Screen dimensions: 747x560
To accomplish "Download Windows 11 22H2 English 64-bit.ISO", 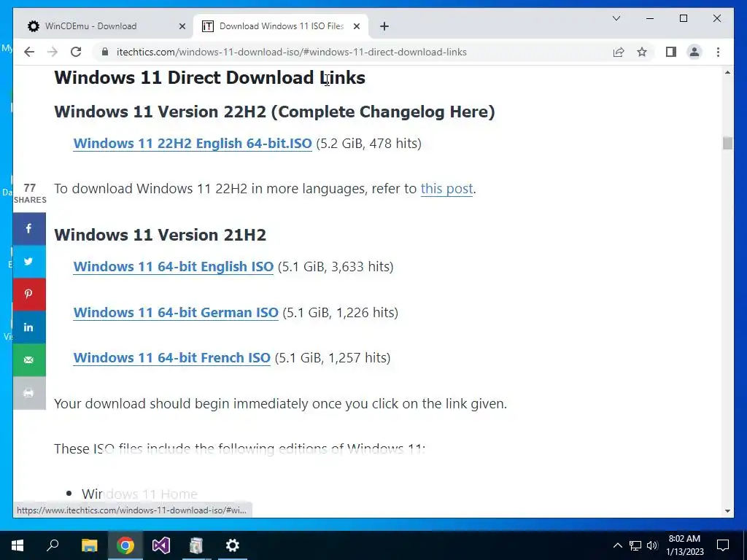I will pyautogui.click(x=193, y=144).
